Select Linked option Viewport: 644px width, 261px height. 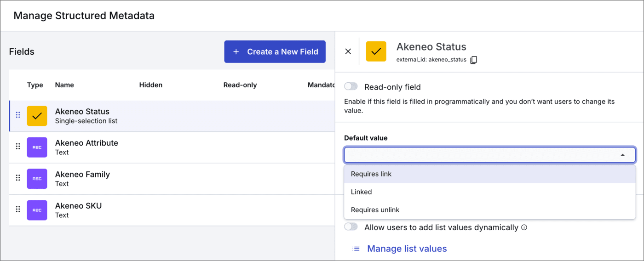tap(490, 192)
